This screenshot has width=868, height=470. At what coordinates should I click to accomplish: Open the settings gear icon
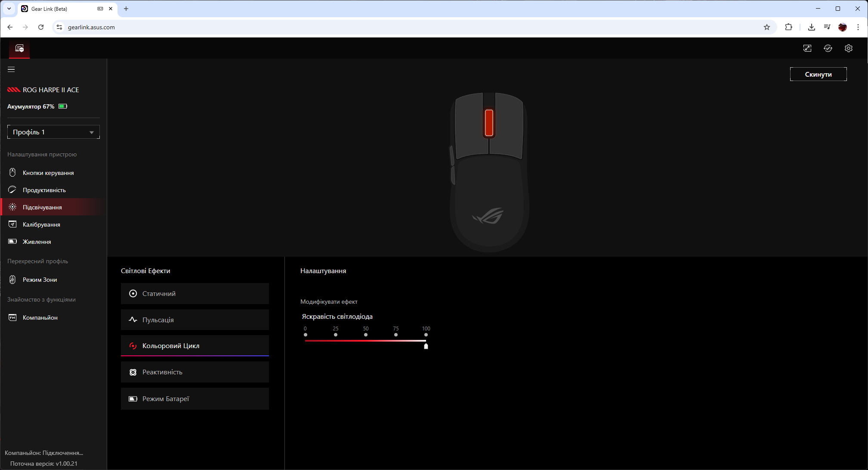click(848, 48)
